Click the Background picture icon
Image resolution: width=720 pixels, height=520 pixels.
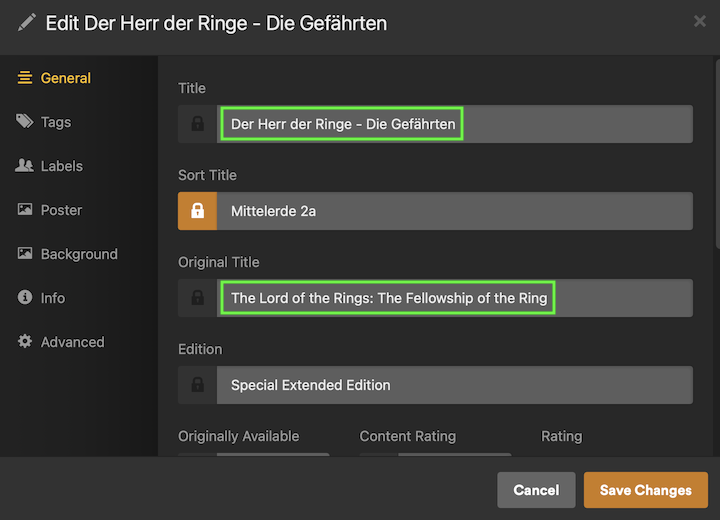click(x=25, y=254)
